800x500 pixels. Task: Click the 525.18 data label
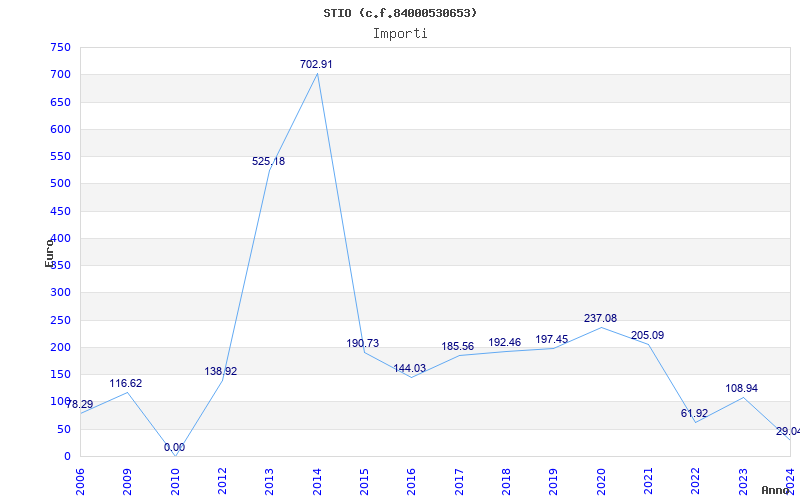(x=268, y=162)
